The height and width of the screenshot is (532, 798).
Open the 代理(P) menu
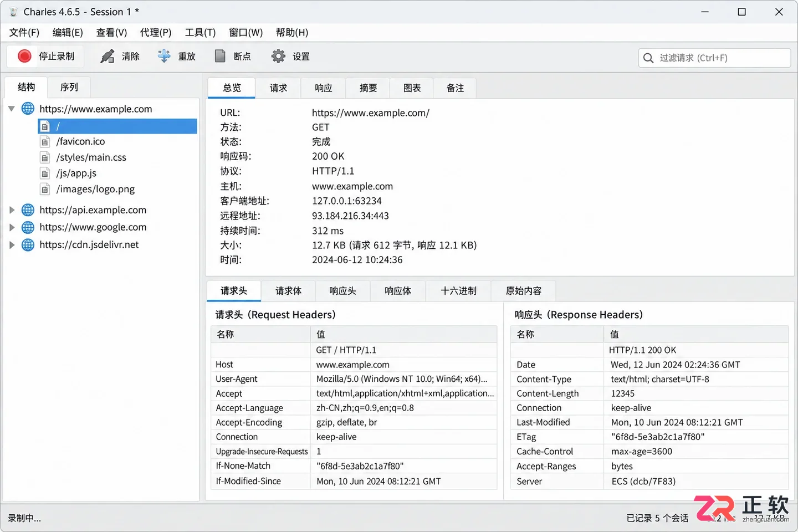[156, 33]
